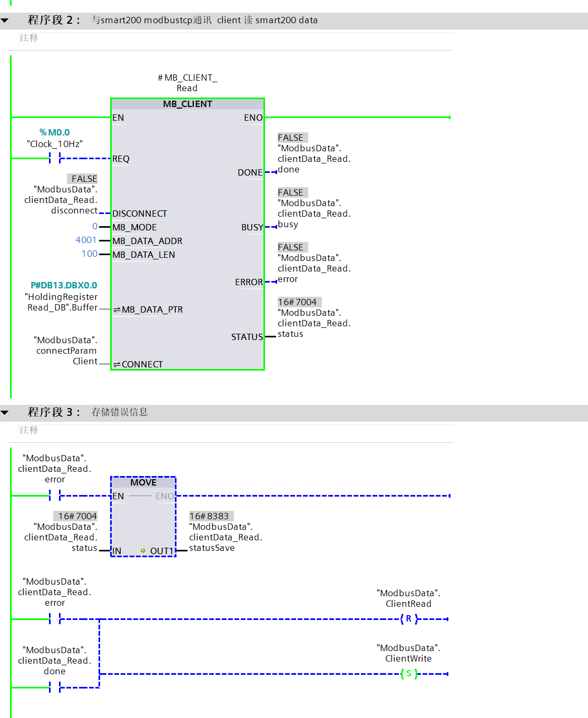Click the DISCONNECT pin of MB_CLIENT
588x718 pixels.
[140, 214]
